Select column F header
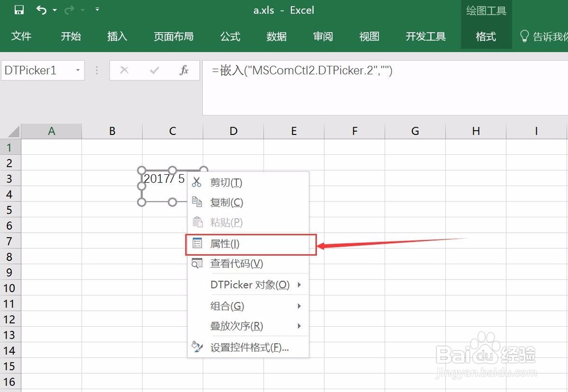Screen dimensions: 568x392 pos(354,131)
